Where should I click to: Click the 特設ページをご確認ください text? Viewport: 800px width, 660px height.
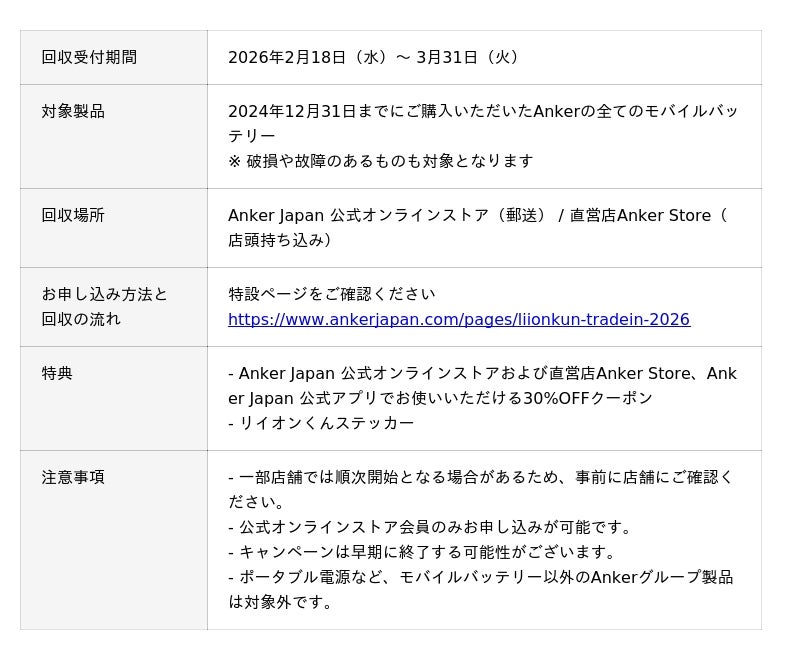click(332, 295)
